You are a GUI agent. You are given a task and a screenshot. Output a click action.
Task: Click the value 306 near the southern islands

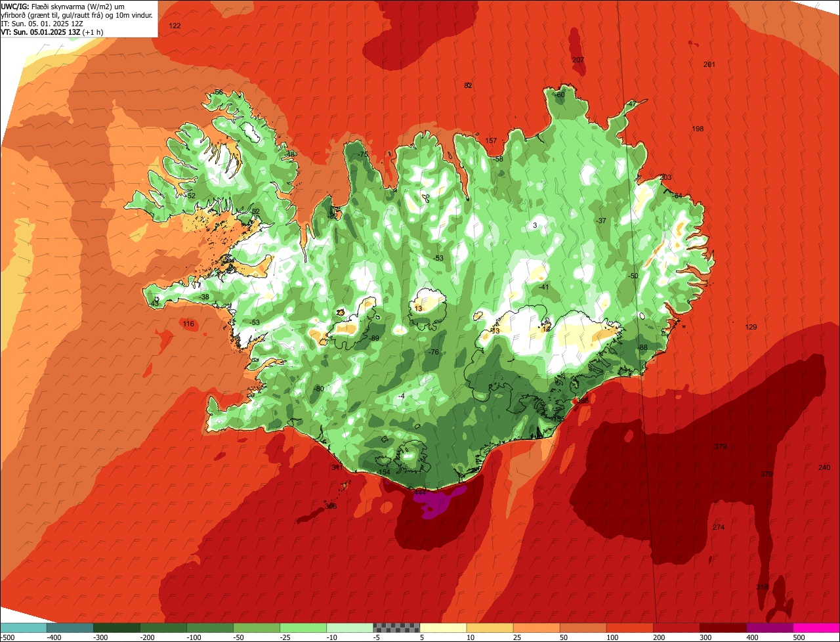point(331,506)
